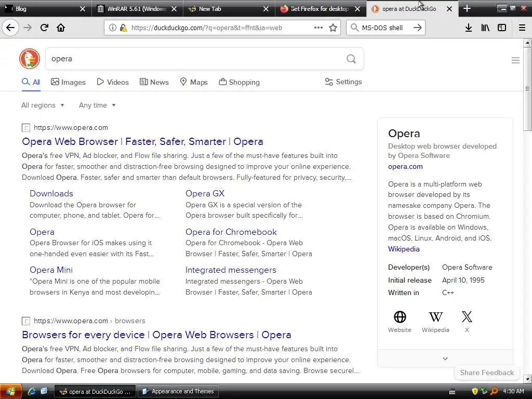Show site information icon in address bar
Image resolution: width=532 pixels, height=399 pixels.
112,28
